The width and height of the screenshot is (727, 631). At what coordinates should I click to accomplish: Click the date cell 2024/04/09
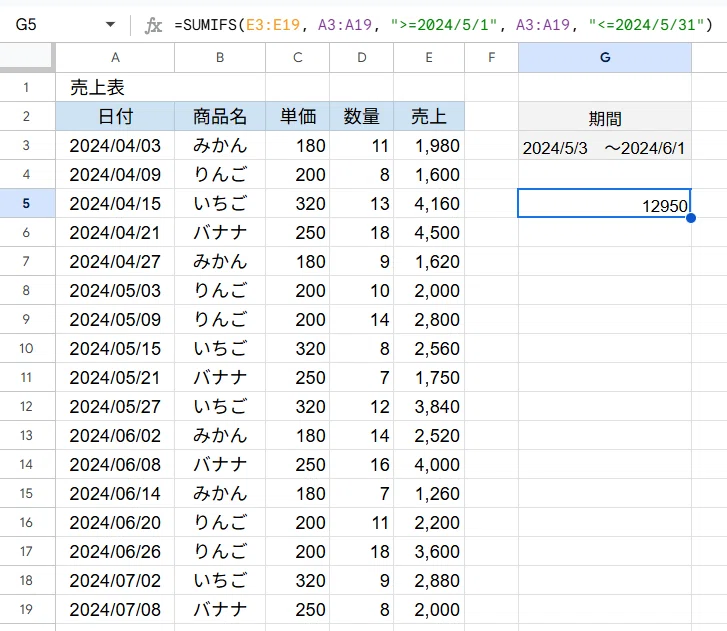[115, 174]
